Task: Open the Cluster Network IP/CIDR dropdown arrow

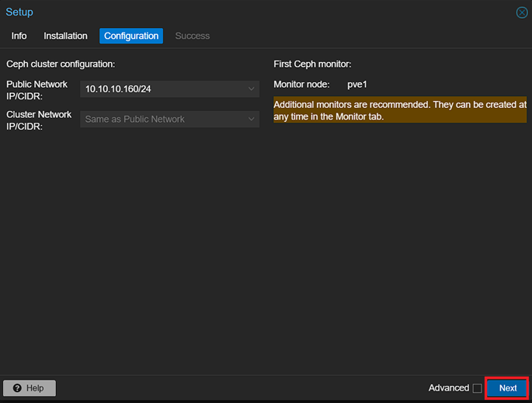Action: click(x=251, y=120)
